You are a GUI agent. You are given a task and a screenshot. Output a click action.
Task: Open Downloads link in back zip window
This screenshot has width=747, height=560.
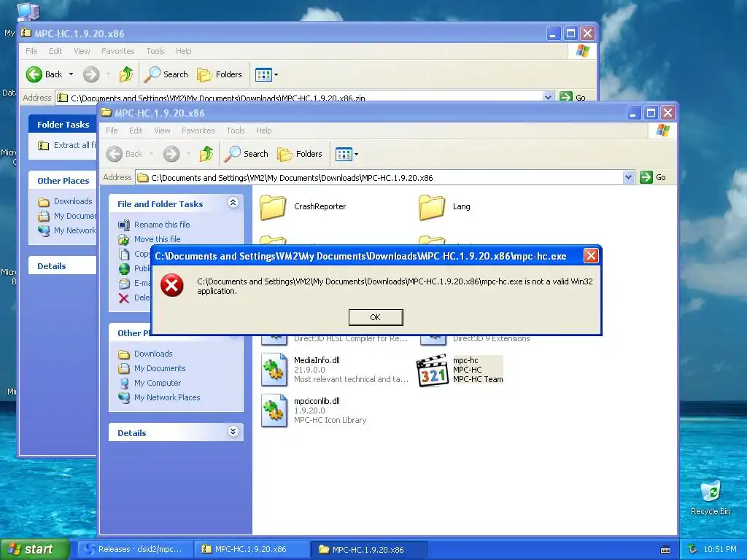(x=73, y=201)
